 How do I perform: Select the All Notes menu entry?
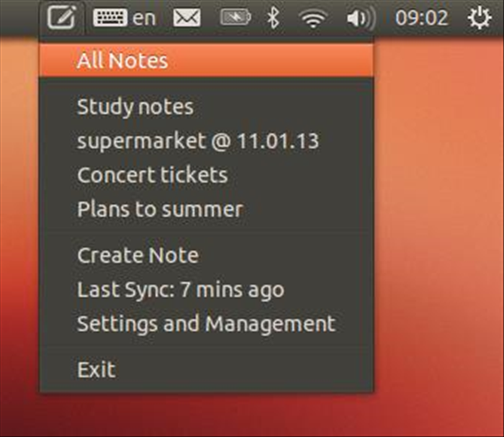[207, 60]
